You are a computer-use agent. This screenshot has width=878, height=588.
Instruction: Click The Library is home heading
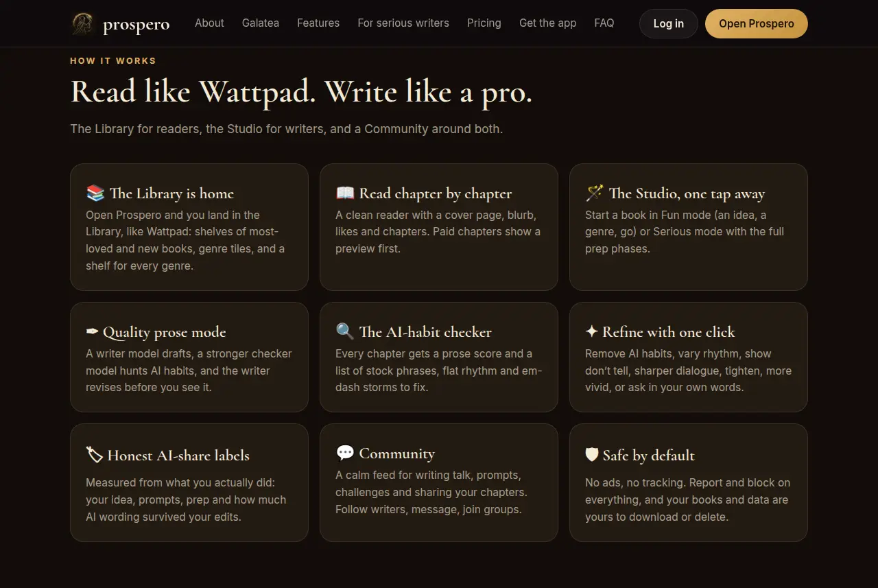[x=171, y=193]
